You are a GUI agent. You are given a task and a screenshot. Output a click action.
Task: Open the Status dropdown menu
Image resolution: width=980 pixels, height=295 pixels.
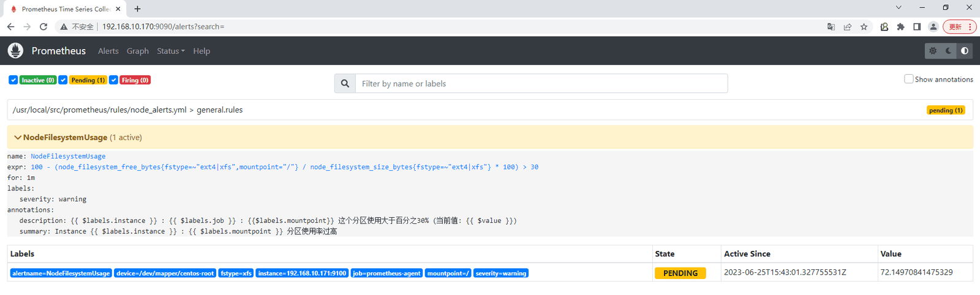pyautogui.click(x=170, y=51)
